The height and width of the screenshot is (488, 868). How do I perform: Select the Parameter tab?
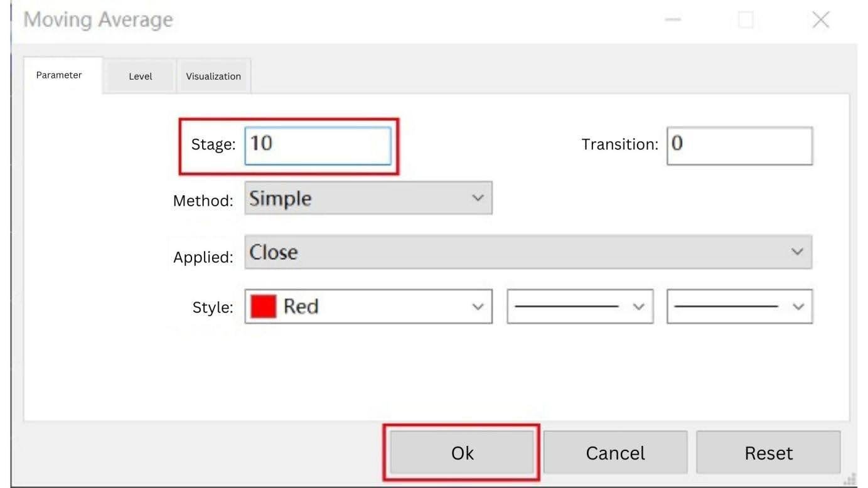click(59, 75)
